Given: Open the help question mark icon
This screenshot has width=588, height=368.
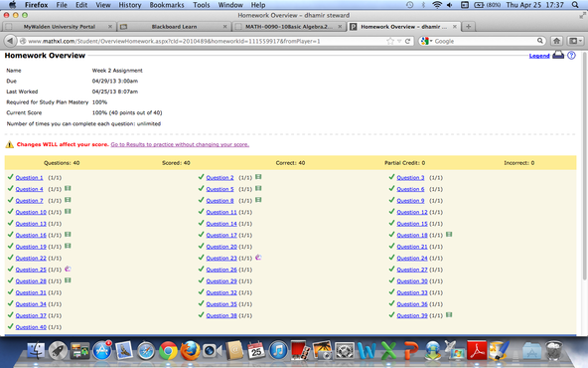Looking at the screenshot, I should click(x=571, y=56).
